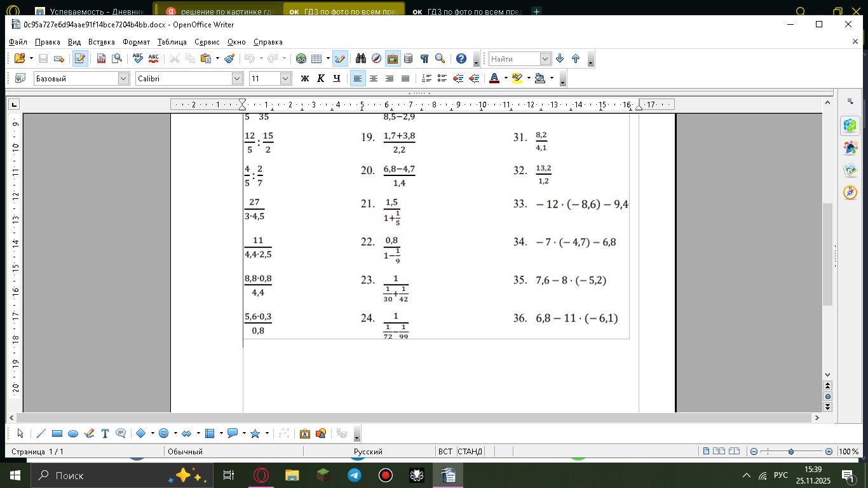Toggle the Show Draw Functions pencil icon
Image resolution: width=868 pixels, height=488 pixels.
(x=340, y=58)
